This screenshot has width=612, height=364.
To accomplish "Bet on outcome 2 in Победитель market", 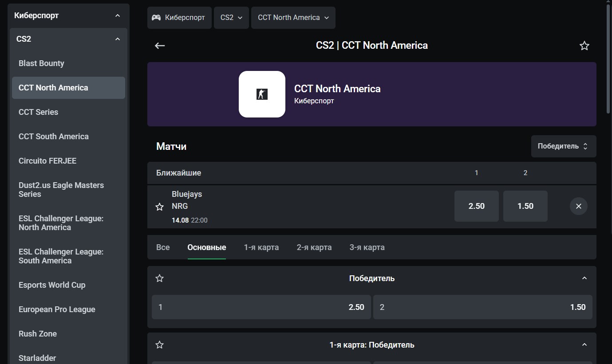I will click(x=483, y=307).
